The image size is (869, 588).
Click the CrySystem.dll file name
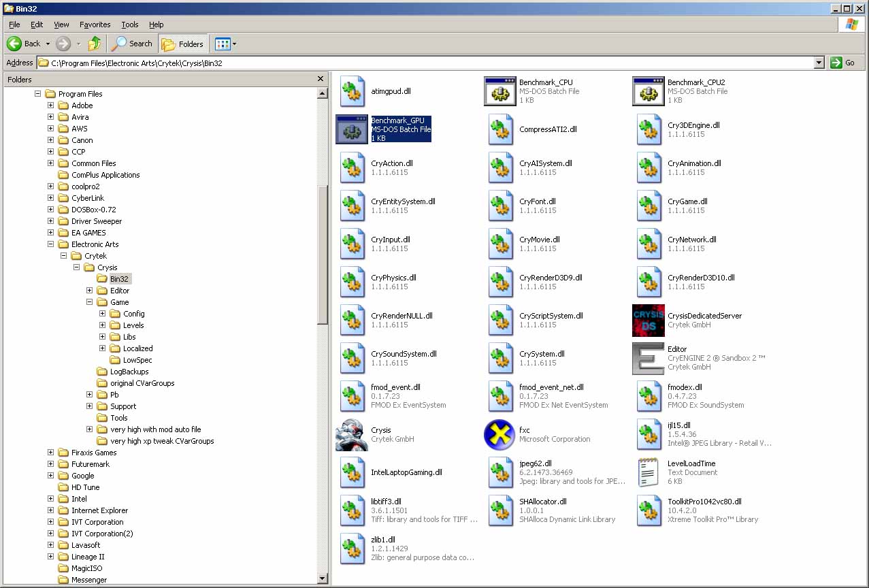542,354
